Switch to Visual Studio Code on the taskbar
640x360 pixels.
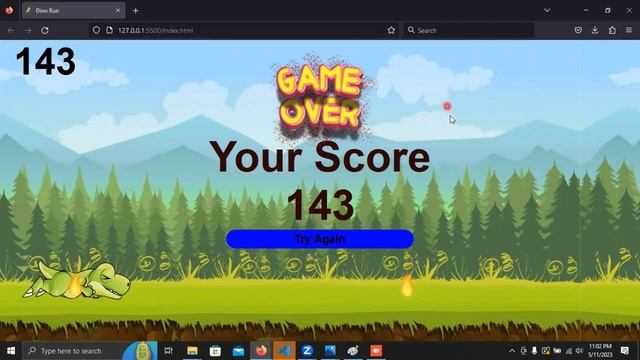click(x=284, y=351)
